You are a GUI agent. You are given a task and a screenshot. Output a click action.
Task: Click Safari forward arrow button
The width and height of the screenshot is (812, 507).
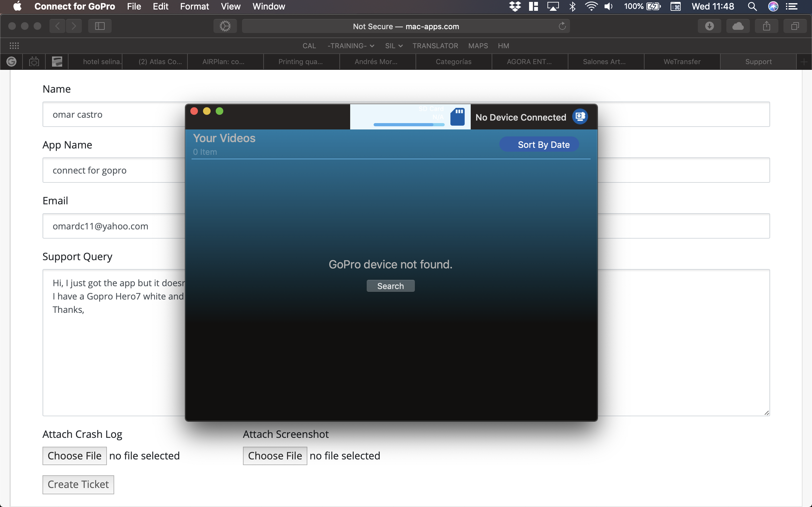[x=74, y=26]
